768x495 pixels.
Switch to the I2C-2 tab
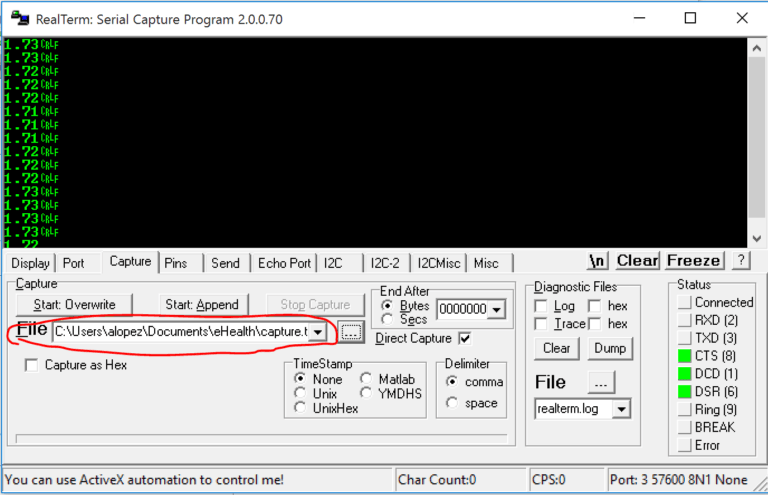[x=385, y=263]
